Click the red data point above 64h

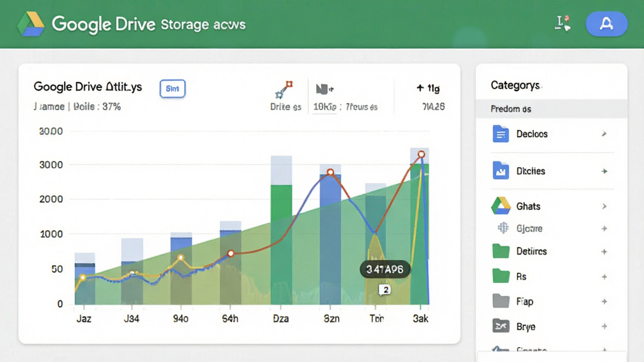(x=231, y=253)
